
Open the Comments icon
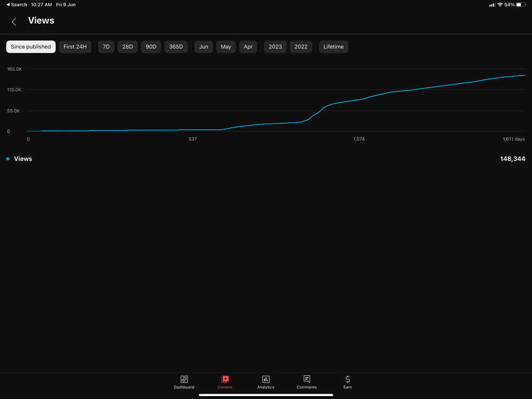[307, 379]
